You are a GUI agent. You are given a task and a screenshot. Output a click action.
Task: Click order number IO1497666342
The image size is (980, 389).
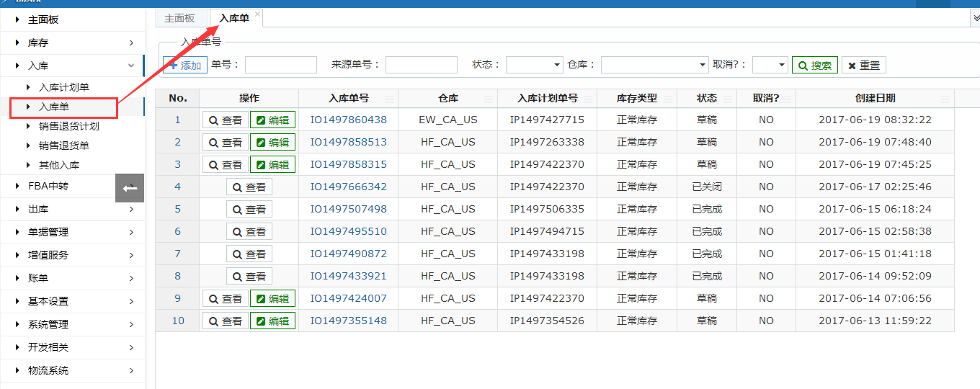pyautogui.click(x=349, y=187)
